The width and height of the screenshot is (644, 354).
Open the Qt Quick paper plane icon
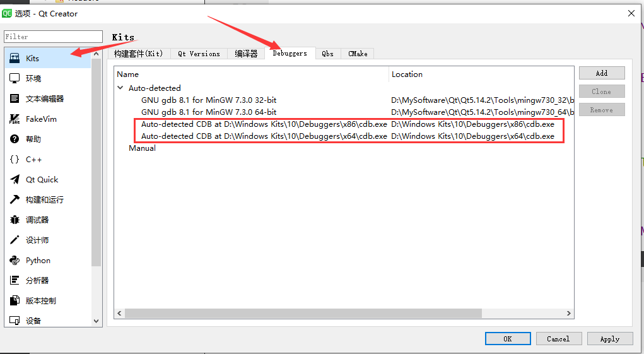(15, 179)
